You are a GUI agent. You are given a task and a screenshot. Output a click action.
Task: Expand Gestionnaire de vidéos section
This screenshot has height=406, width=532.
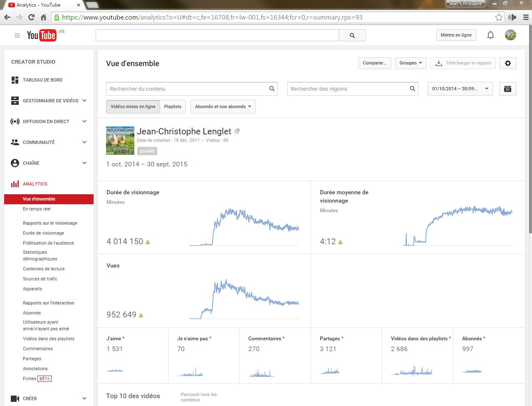point(84,101)
